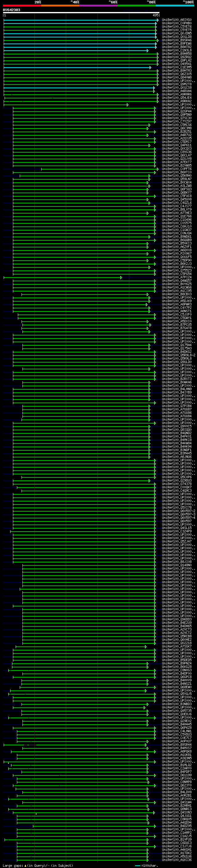Image resolution: width=197 pixels, height=868 pixels.
Task: Click the UniRef100_Q6Z3X5 entry
Action: (x=177, y=74)
